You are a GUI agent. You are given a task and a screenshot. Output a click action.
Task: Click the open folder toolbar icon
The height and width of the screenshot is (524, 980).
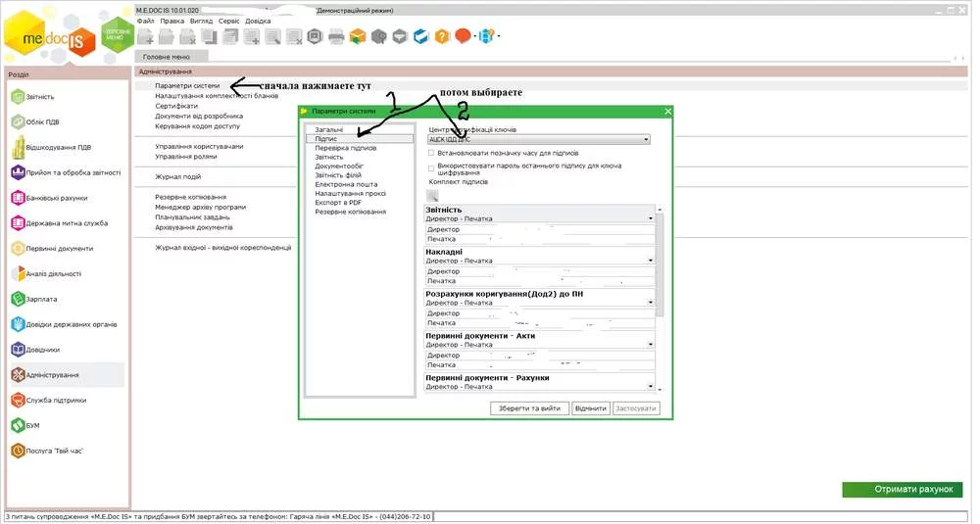(x=167, y=37)
